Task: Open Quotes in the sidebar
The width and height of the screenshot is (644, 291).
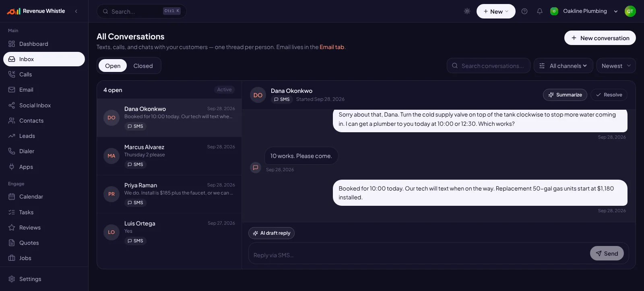Action: click(x=44, y=243)
